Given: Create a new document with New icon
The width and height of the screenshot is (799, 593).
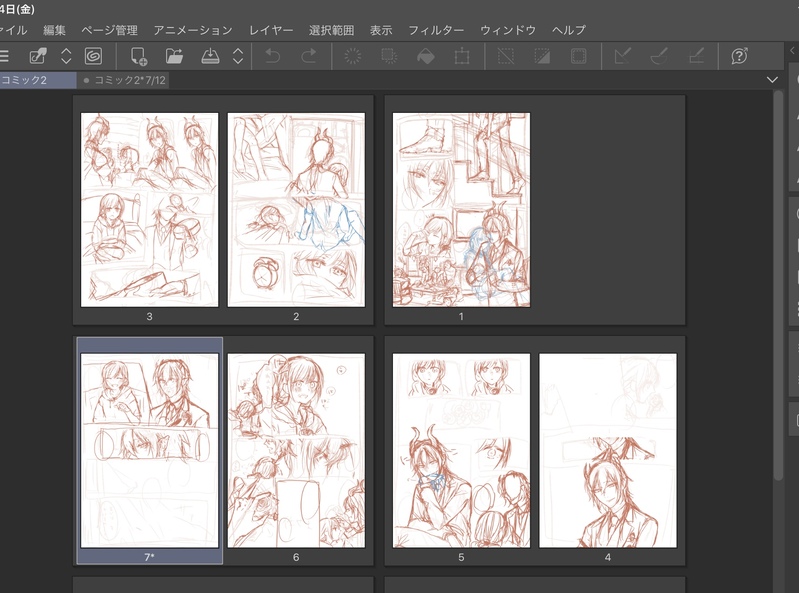Looking at the screenshot, I should [139, 56].
